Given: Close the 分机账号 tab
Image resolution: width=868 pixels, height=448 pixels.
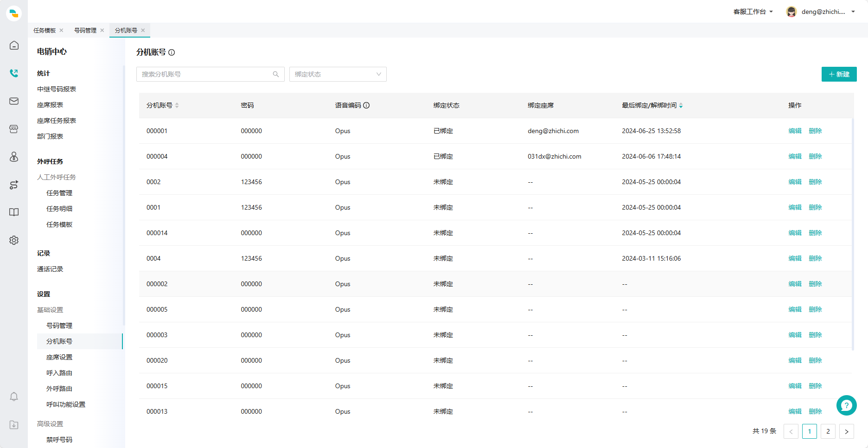Looking at the screenshot, I should 143,30.
